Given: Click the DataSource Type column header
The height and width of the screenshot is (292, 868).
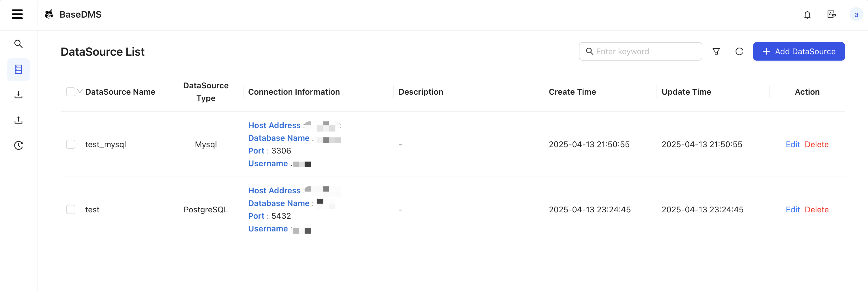Looking at the screenshot, I should click(205, 92).
